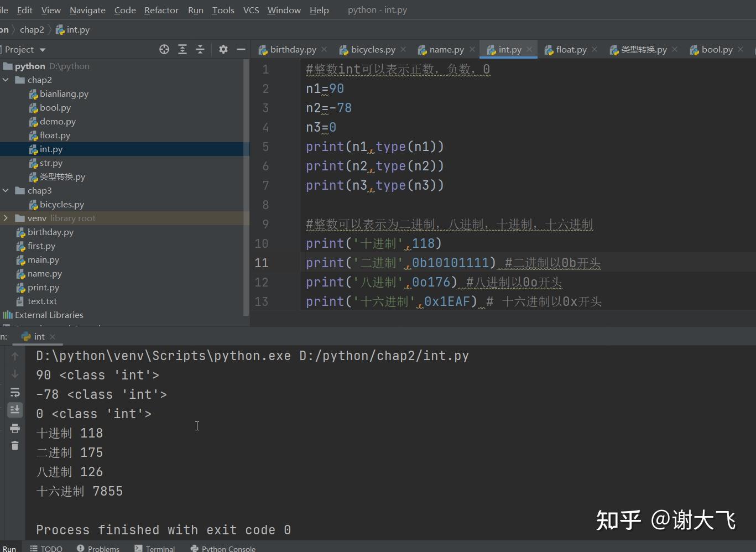Click the Project panel vertical scrollbar
Viewport: 756px width, 552px height.
[246, 188]
